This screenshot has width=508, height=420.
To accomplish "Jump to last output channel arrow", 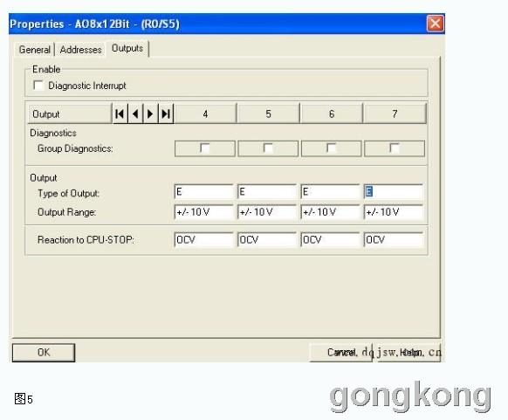I will [166, 114].
